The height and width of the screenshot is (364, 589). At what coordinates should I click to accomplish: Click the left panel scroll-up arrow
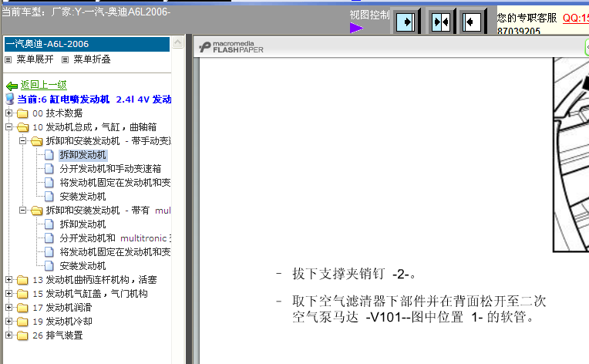tap(177, 42)
